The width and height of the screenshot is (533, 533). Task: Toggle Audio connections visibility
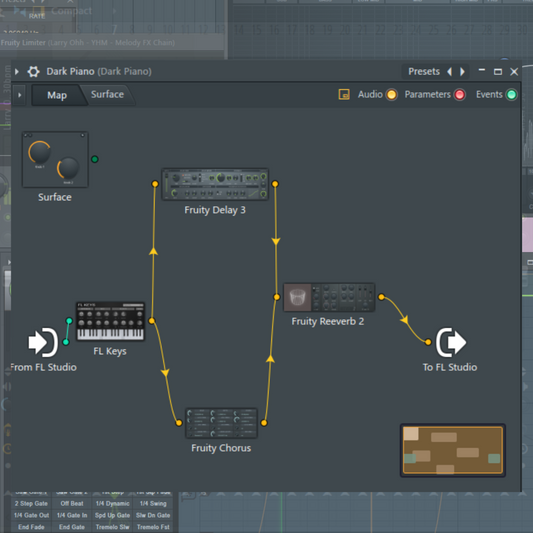392,94
